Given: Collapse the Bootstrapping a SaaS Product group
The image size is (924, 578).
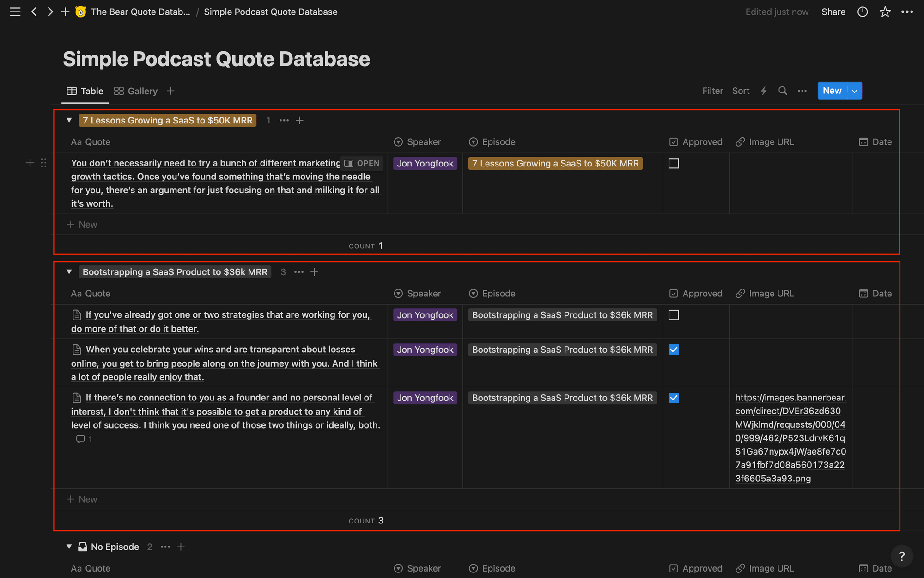Looking at the screenshot, I should point(69,271).
